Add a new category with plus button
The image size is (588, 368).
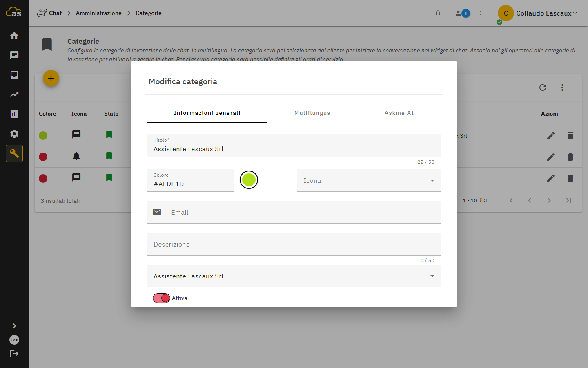point(51,78)
